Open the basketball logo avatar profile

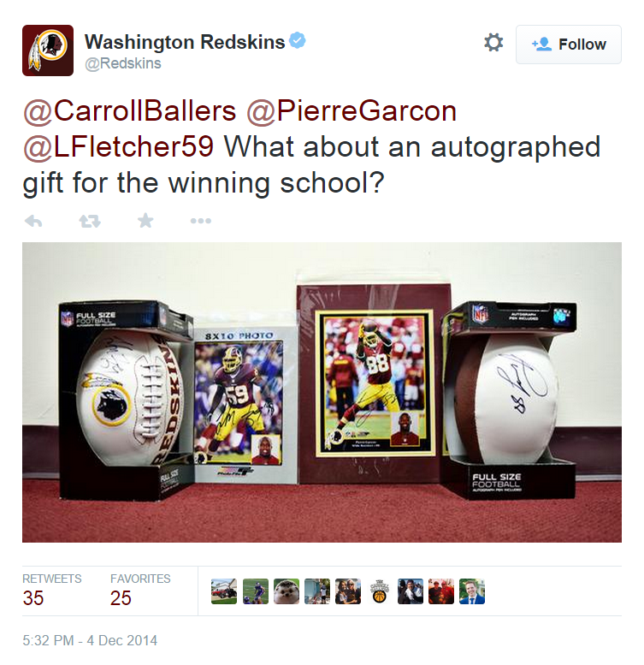pyautogui.click(x=379, y=591)
